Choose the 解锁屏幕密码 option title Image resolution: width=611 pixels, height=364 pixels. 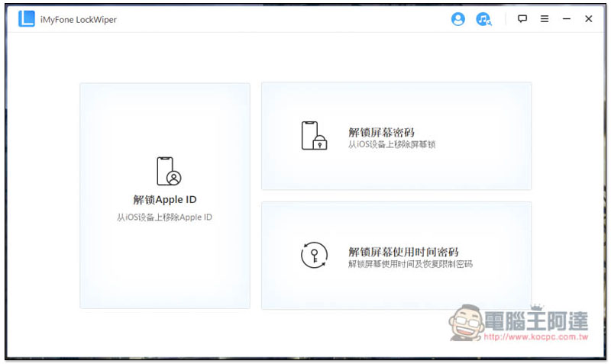381,132
